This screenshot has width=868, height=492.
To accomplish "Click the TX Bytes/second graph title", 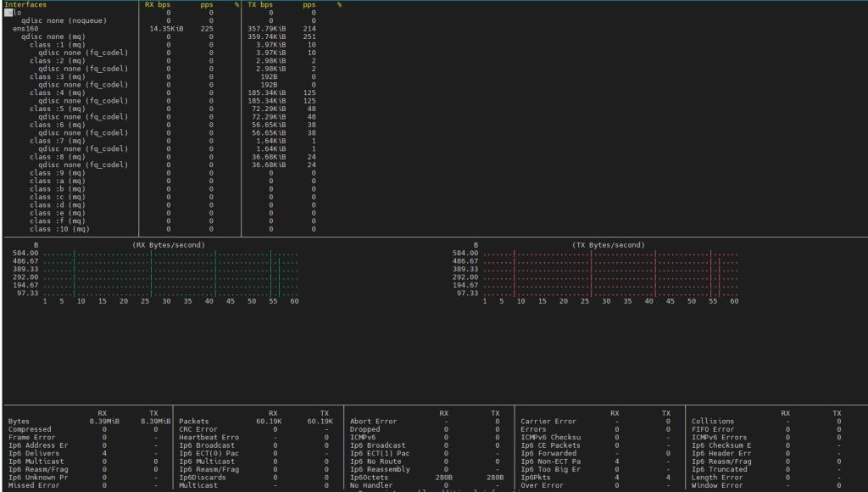I will [608, 245].
